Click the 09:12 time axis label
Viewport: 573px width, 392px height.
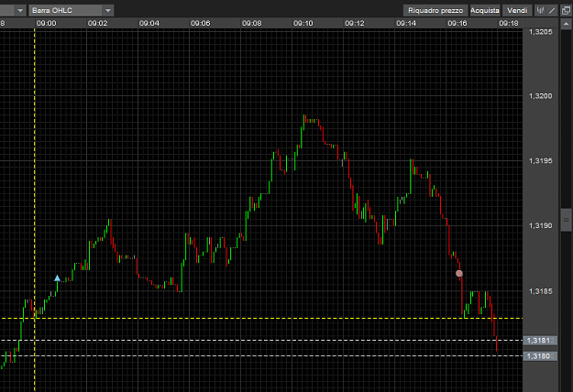[355, 24]
